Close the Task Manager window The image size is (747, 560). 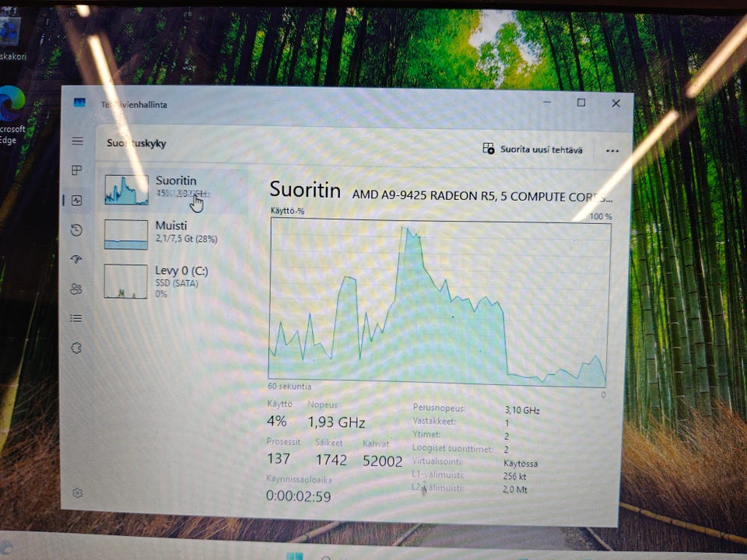point(616,103)
